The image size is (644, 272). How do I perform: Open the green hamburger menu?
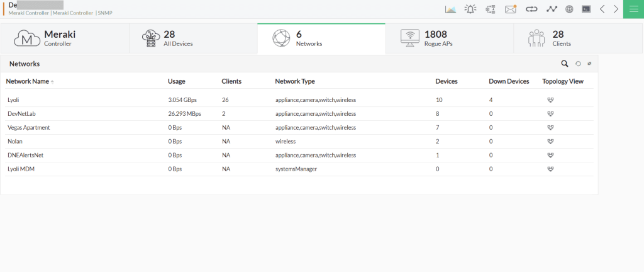[633, 9]
